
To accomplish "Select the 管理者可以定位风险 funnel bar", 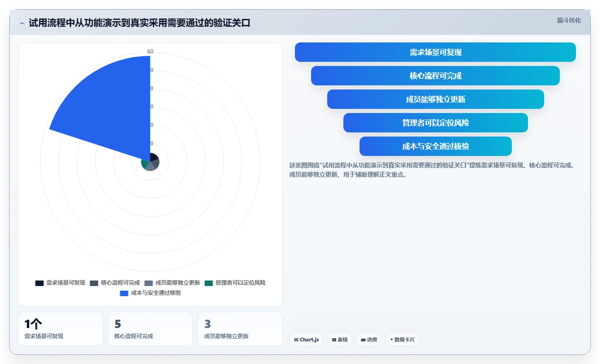I will click(x=435, y=123).
